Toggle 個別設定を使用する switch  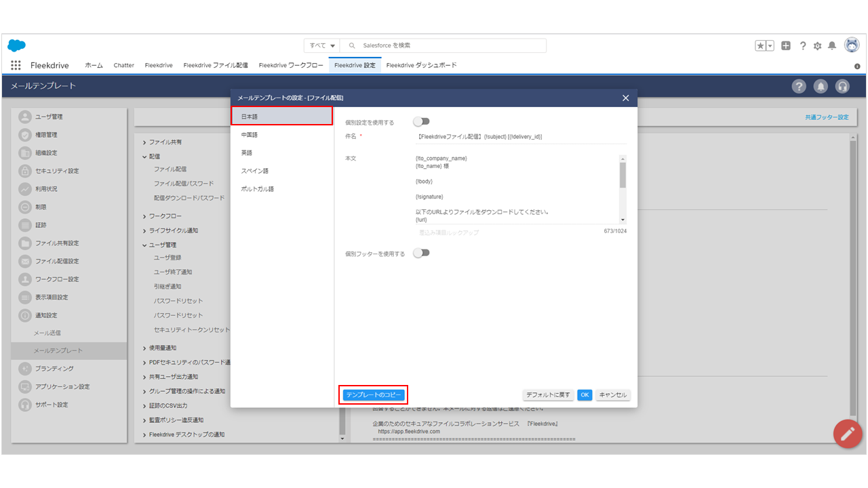422,122
